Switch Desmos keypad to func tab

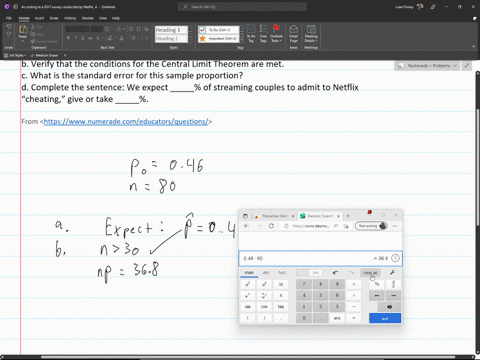tap(282, 273)
